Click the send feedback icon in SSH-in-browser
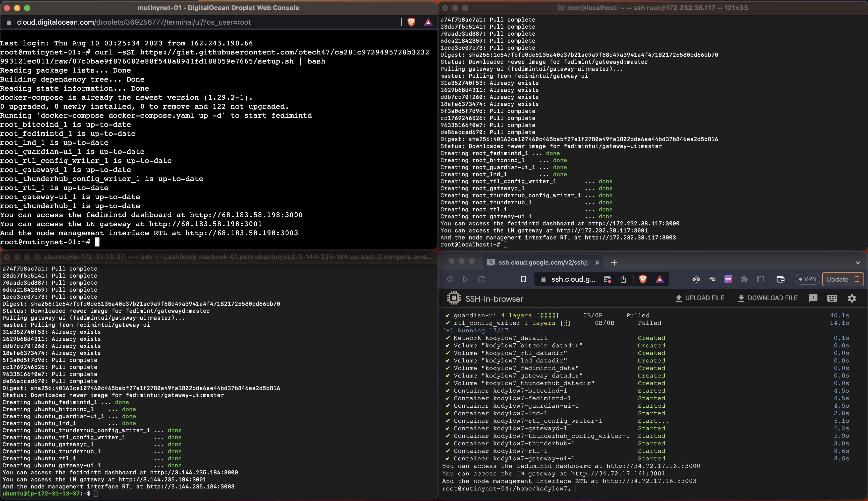This screenshot has height=501, width=868. tap(813, 298)
